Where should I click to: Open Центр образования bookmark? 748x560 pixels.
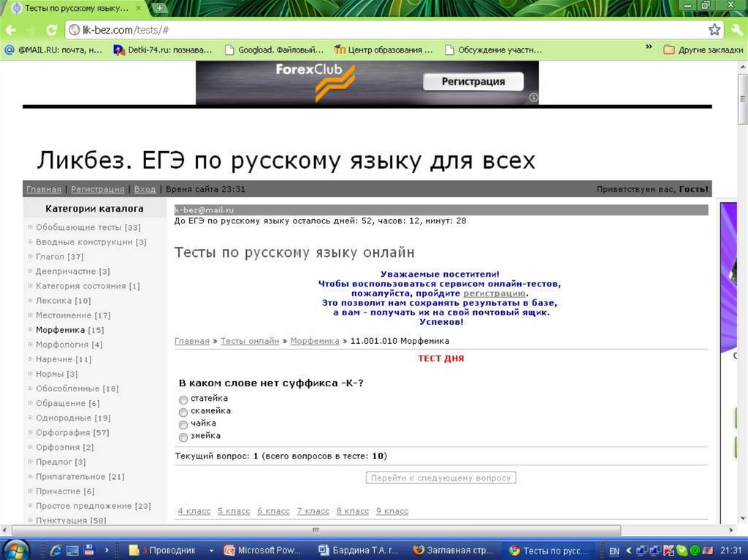click(383, 50)
